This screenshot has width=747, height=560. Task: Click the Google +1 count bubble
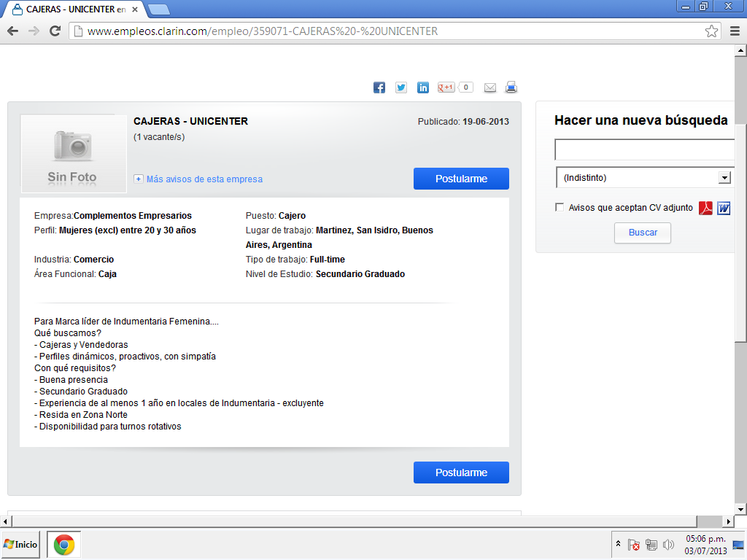pos(466,87)
